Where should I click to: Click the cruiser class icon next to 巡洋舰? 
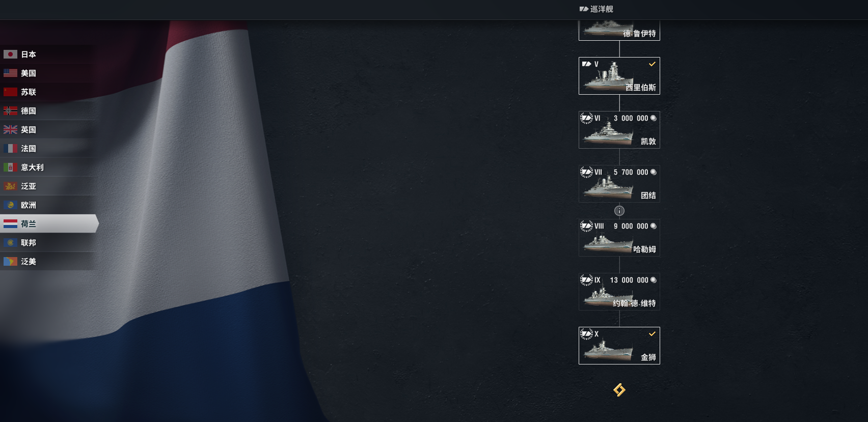pos(584,9)
